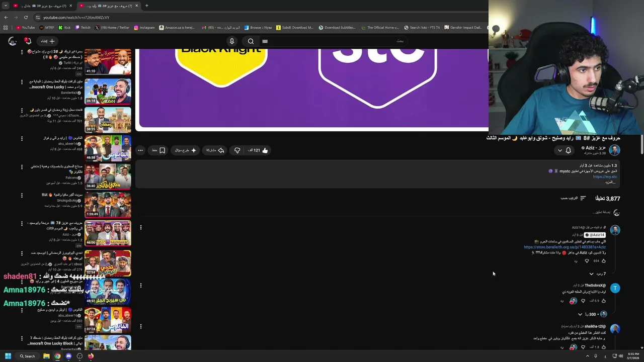Screen dimensions: 644x362
Task: Open the shaikha-t2l commenter profile picture
Action: (615, 329)
